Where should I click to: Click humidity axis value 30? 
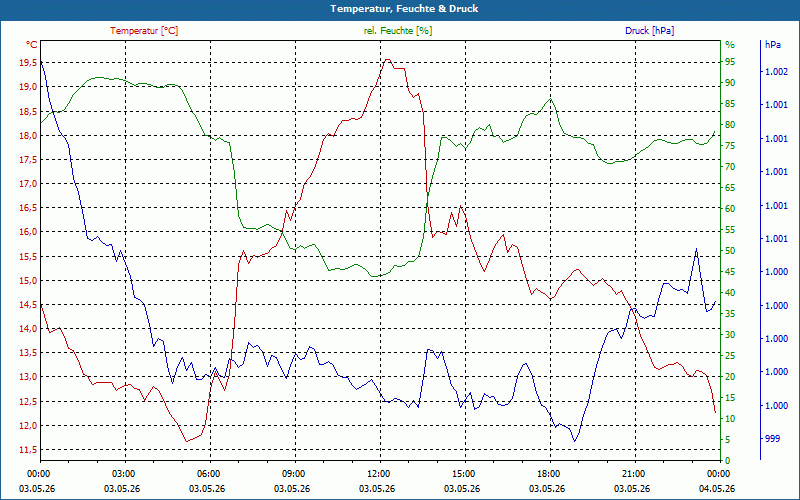click(x=730, y=335)
